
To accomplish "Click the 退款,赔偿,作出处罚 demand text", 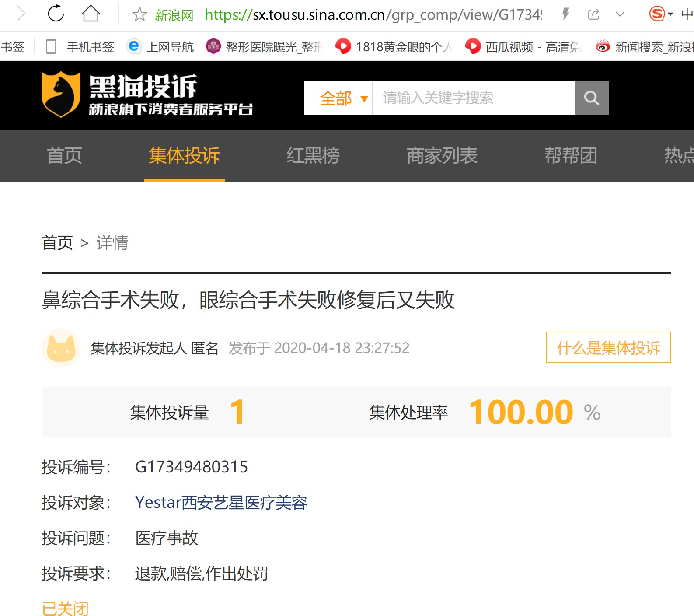I will 202,574.
